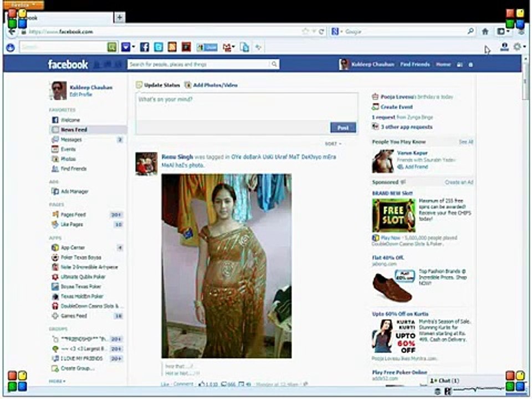Click the dark red toolbar icon
The height and width of the screenshot is (399, 532).
(x=186, y=47)
